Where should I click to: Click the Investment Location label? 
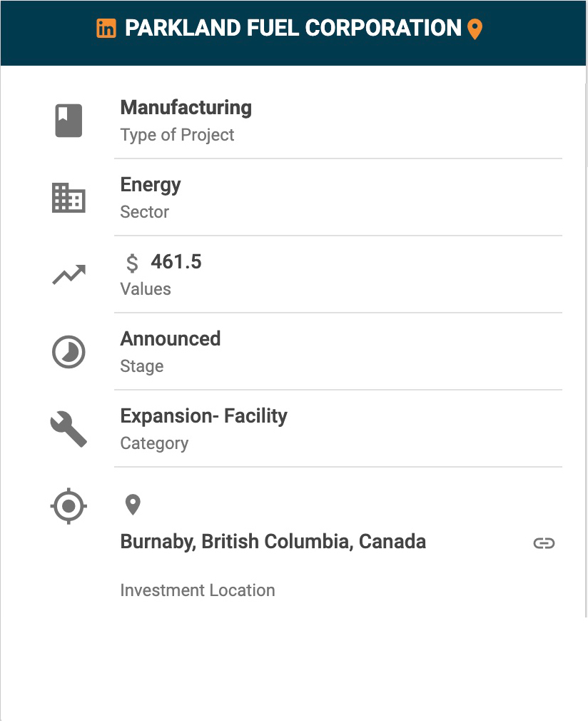[x=198, y=590]
